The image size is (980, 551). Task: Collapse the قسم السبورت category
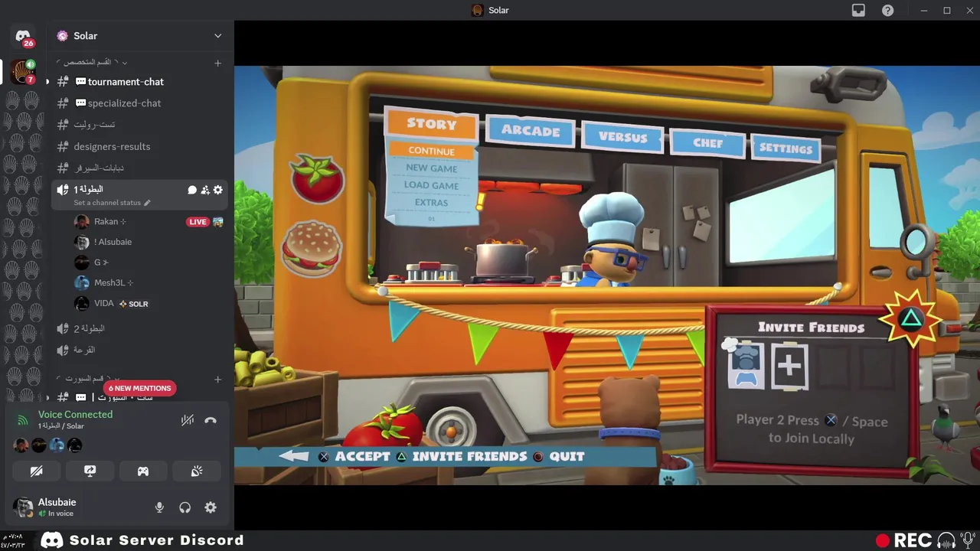click(88, 379)
